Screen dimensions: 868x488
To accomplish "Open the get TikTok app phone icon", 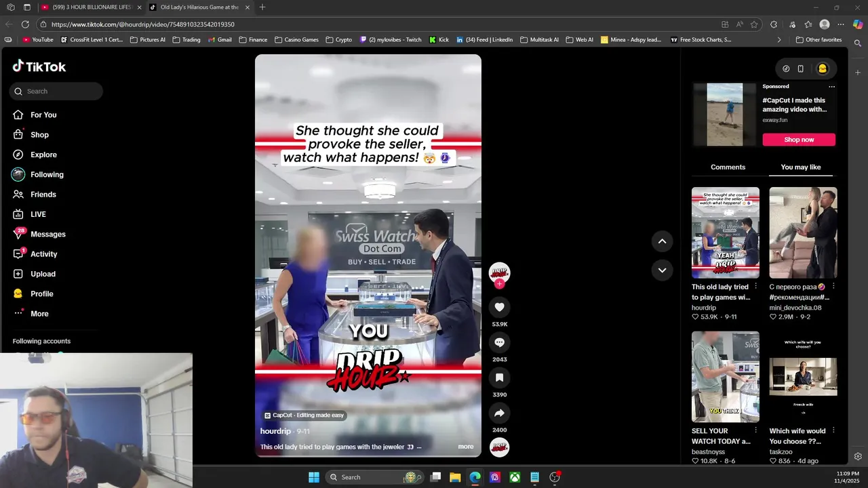I will click(x=800, y=68).
